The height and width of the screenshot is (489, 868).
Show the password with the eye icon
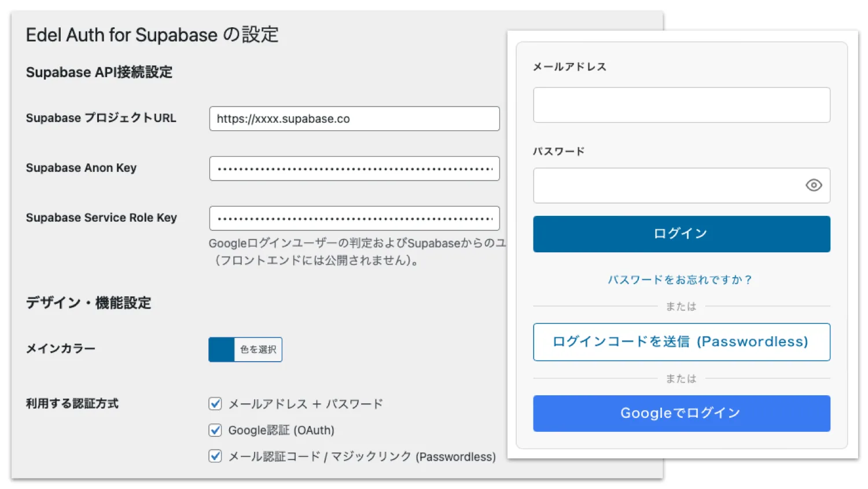tap(813, 185)
